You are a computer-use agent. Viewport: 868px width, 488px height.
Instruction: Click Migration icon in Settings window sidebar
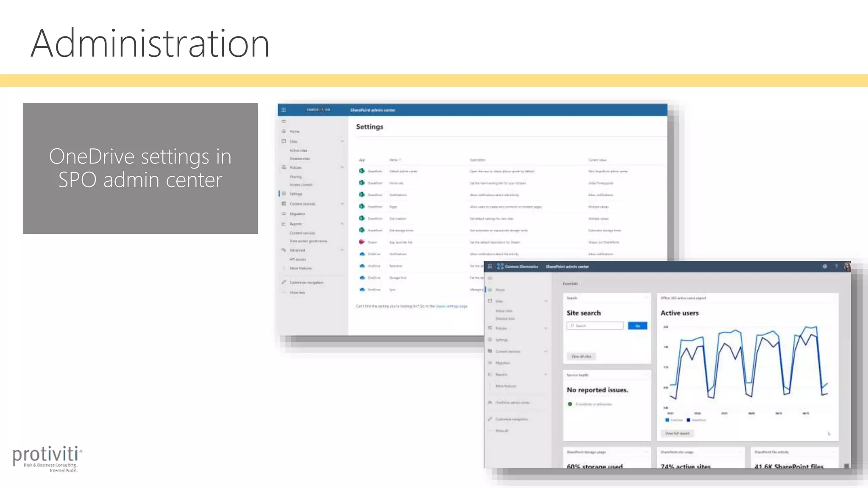click(x=284, y=214)
